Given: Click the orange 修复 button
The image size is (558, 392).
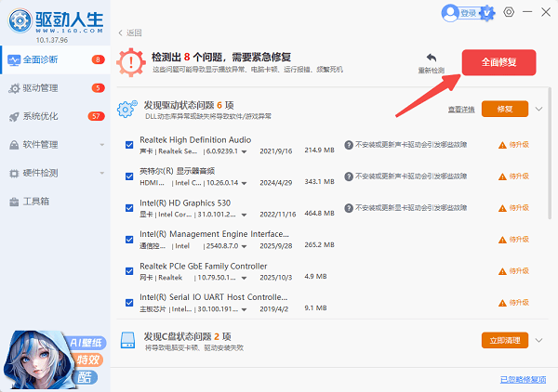Looking at the screenshot, I should tap(505, 109).
